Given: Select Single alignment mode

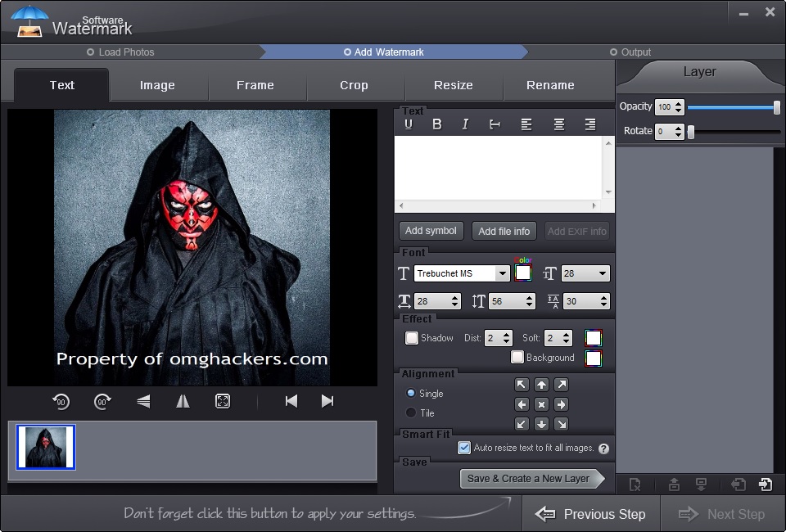Looking at the screenshot, I should (411, 393).
